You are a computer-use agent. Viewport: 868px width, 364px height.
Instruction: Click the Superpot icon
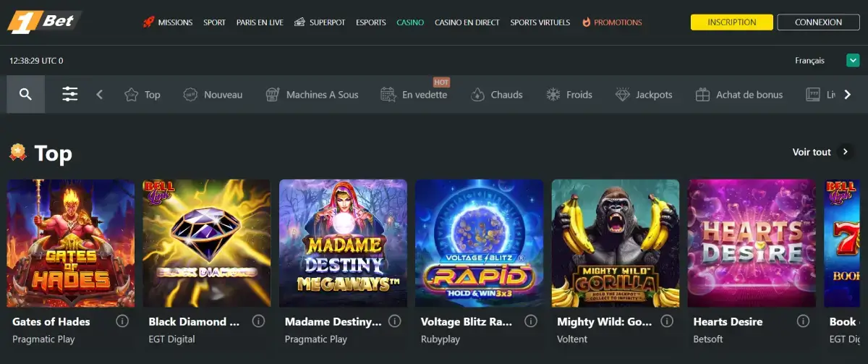coord(299,22)
